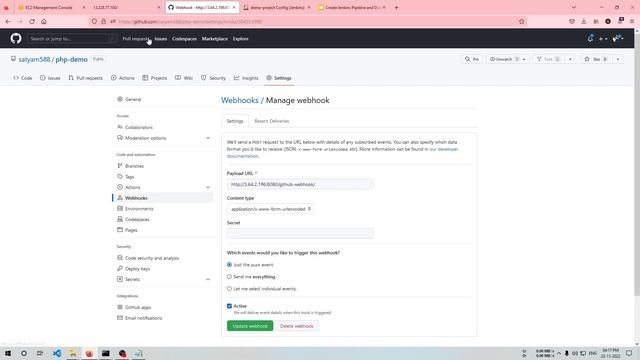Open Marketplace in the header nav
The image size is (640, 360).
click(x=215, y=39)
